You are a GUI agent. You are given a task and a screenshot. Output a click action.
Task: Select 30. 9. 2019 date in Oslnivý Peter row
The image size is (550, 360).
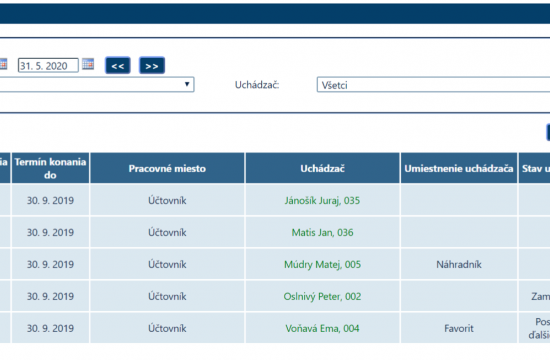click(50, 296)
